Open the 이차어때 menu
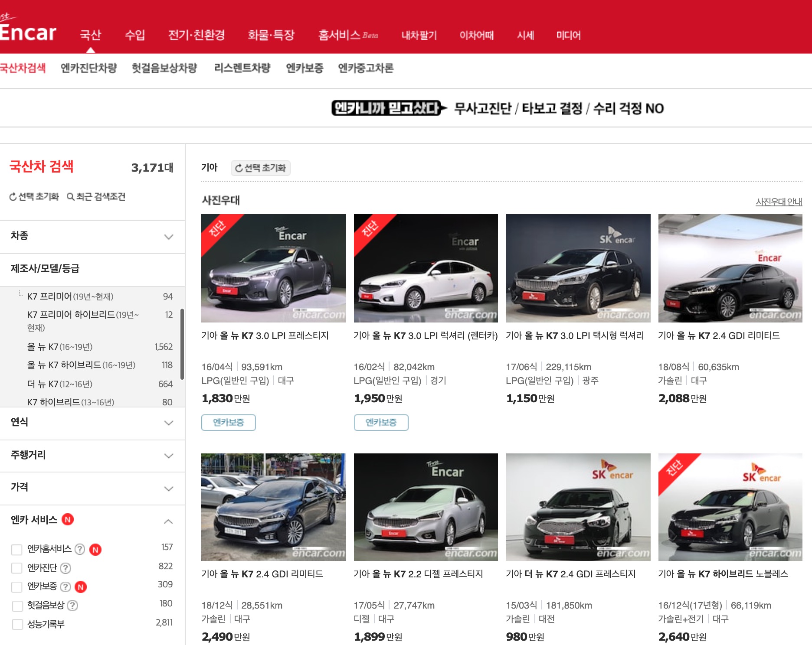 [x=477, y=35]
